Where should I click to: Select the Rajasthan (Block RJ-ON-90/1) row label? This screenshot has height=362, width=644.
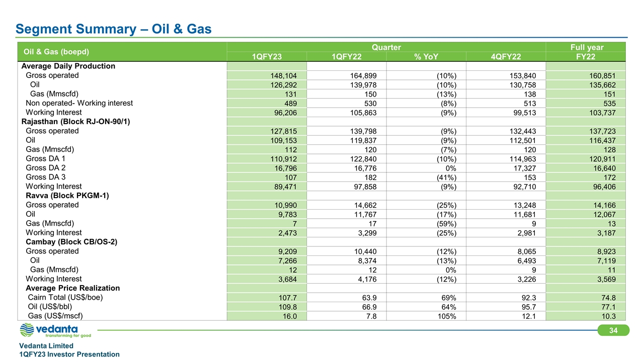[75, 121]
